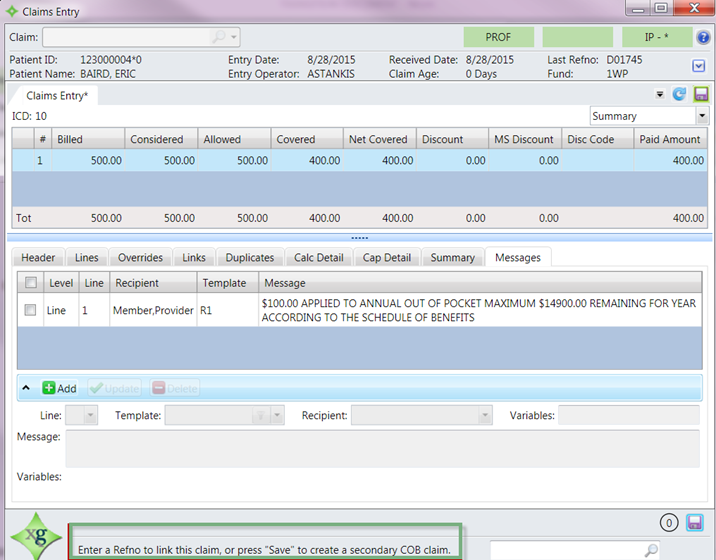Collapse the message edit panel arrow

27,388
